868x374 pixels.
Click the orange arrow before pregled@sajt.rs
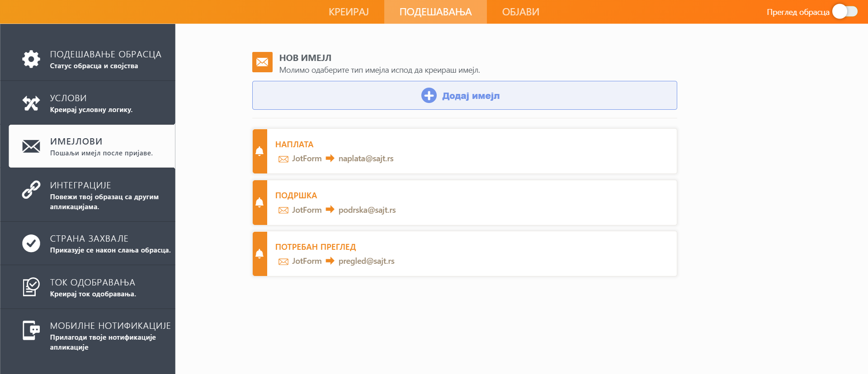330,261
